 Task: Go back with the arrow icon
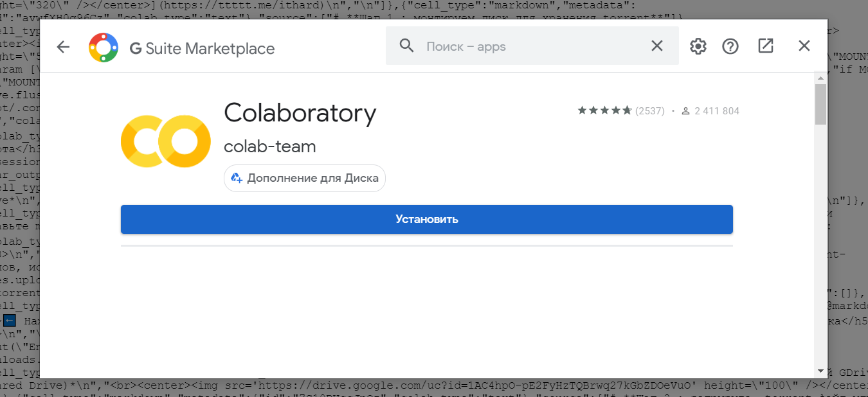click(63, 47)
